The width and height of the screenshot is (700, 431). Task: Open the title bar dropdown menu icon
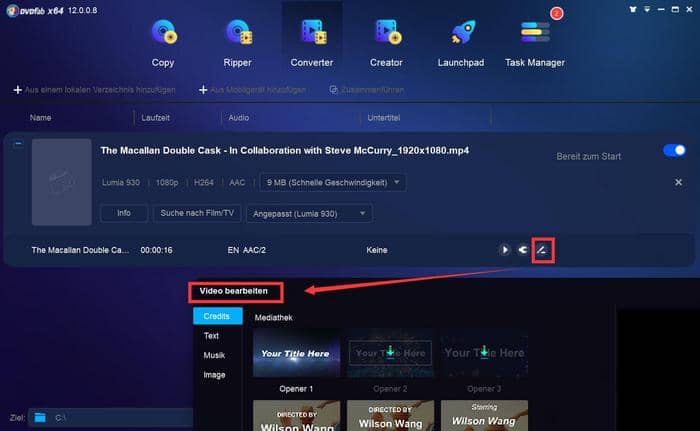click(647, 9)
